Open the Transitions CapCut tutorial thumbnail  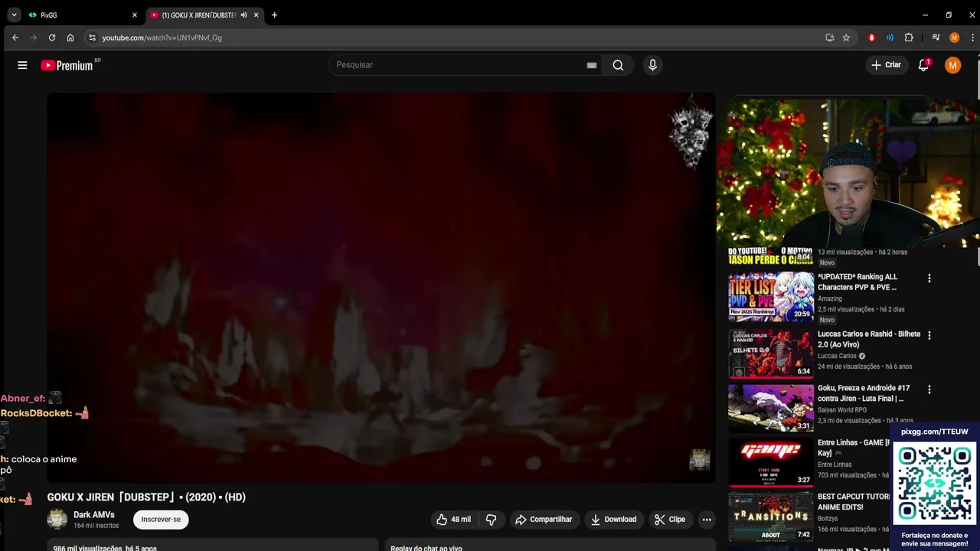pyautogui.click(x=771, y=517)
